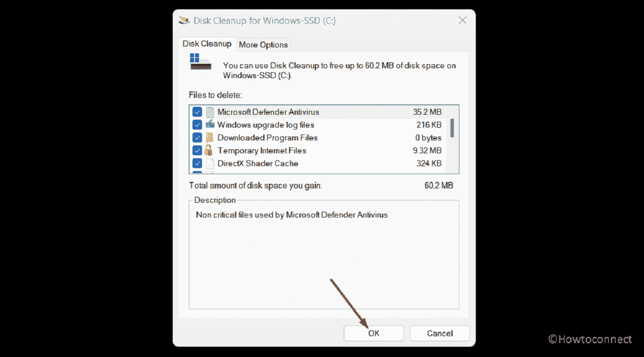
Task: Click the Disk Cleanup drive icon in title bar
Action: click(184, 21)
